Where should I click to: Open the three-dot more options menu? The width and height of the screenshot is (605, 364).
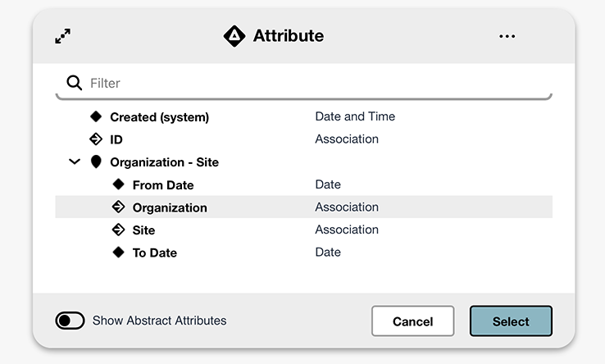[x=507, y=36]
